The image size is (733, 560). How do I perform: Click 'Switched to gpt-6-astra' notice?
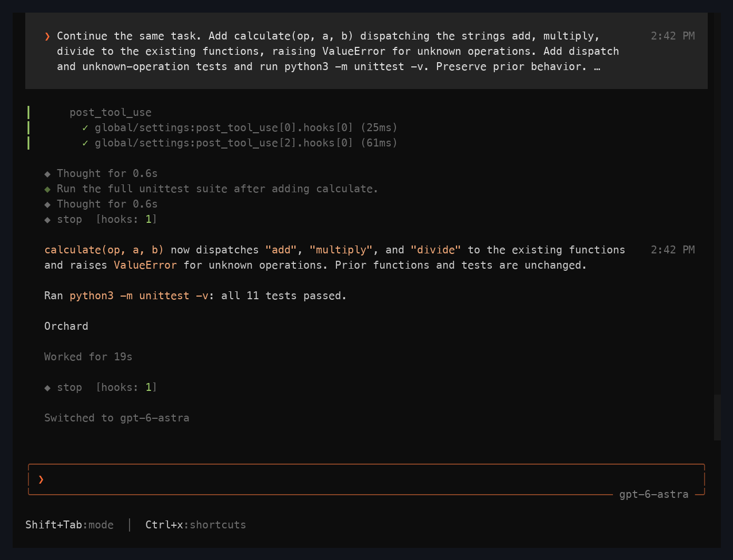[x=117, y=418]
